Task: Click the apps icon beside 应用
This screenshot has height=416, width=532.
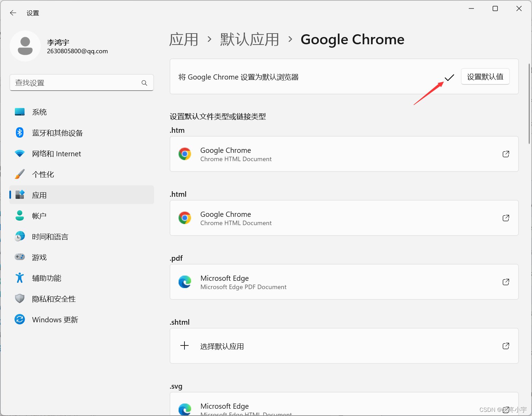Action: [x=20, y=195]
